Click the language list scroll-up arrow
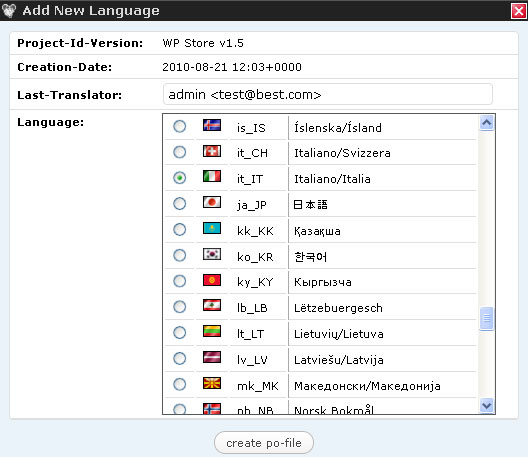This screenshot has height=457, width=528. tap(487, 123)
